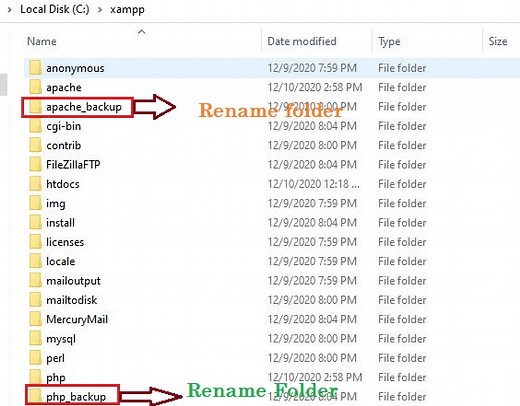This screenshot has height=406, width=520.
Task: Select the img folder name
Action: pyautogui.click(x=56, y=204)
